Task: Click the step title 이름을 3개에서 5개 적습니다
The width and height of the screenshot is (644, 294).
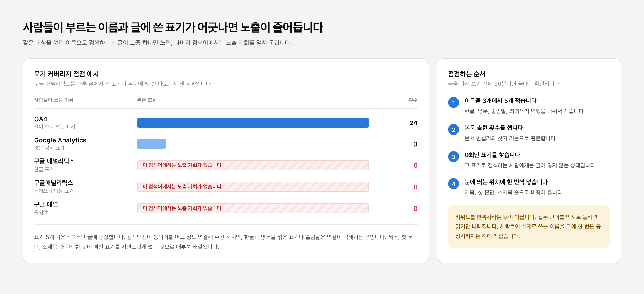Action: (500, 101)
